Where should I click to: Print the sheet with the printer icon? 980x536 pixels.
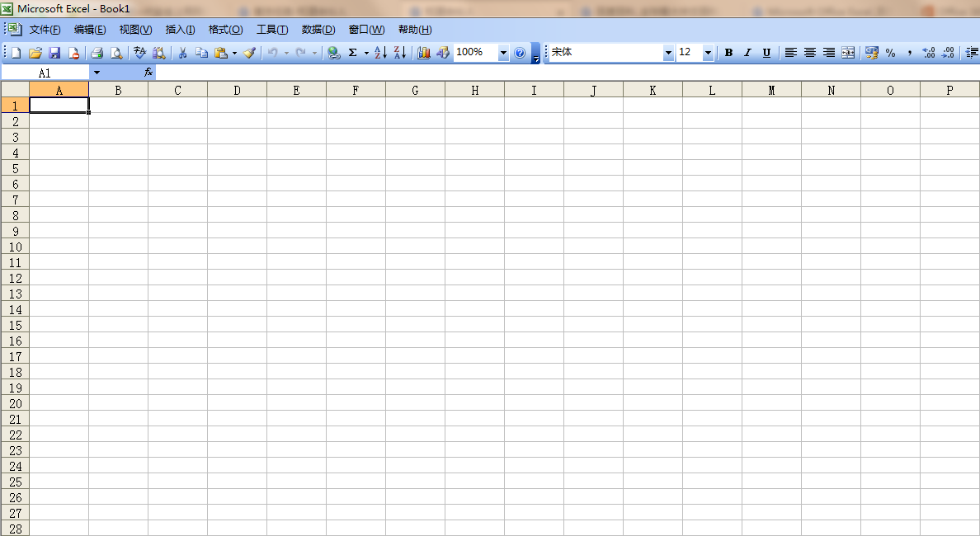click(x=97, y=53)
